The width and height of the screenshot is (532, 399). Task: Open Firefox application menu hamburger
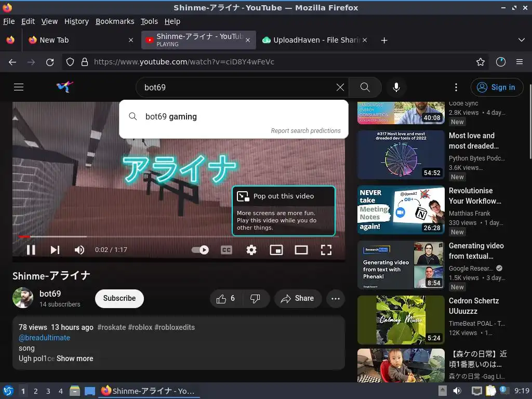(520, 62)
